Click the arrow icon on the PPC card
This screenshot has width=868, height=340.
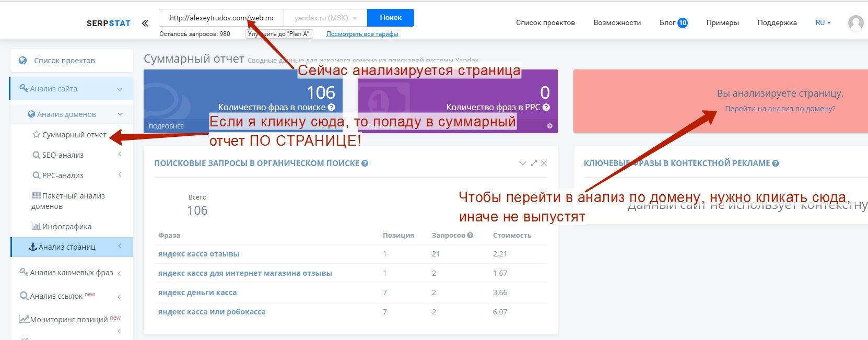pos(549,126)
